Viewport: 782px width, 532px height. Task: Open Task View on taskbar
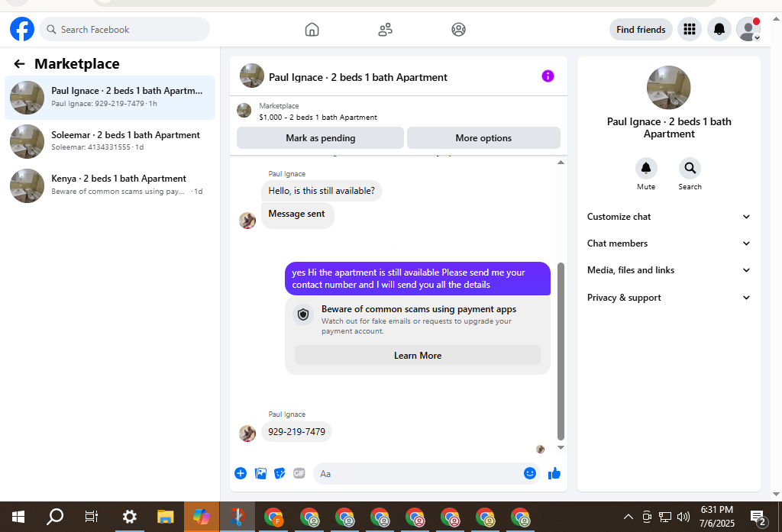pyautogui.click(x=92, y=517)
